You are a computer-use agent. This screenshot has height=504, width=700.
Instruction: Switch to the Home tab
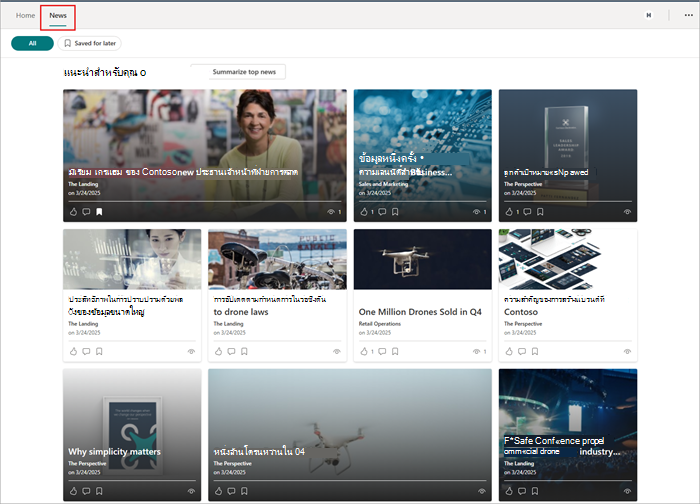[25, 16]
